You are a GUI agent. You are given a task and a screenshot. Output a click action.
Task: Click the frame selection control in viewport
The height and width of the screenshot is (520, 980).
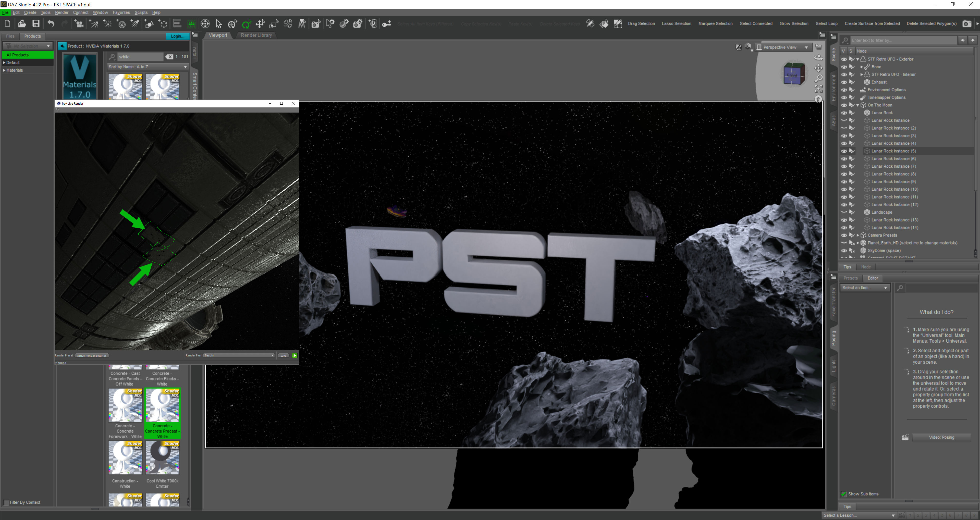click(x=819, y=89)
